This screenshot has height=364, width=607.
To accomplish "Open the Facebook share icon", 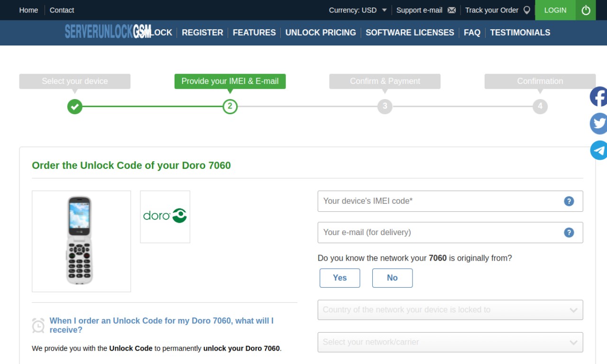I will tap(598, 97).
